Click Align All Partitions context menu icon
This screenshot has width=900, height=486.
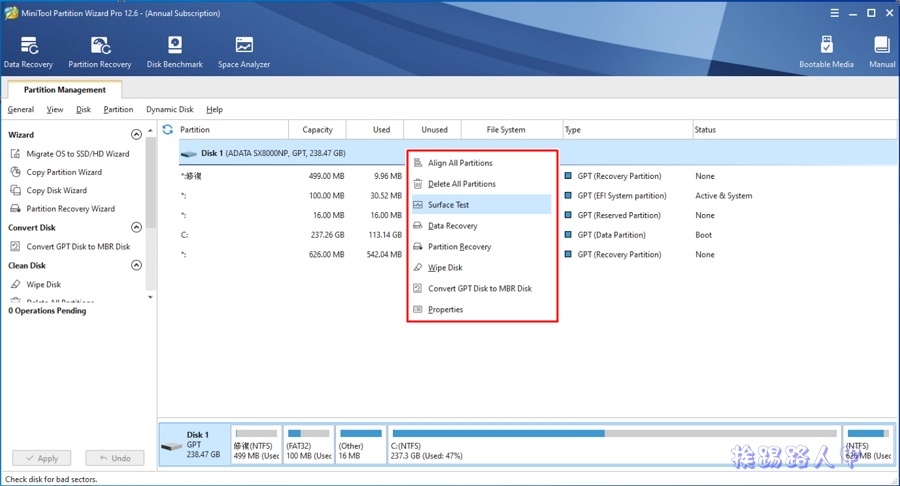point(418,163)
